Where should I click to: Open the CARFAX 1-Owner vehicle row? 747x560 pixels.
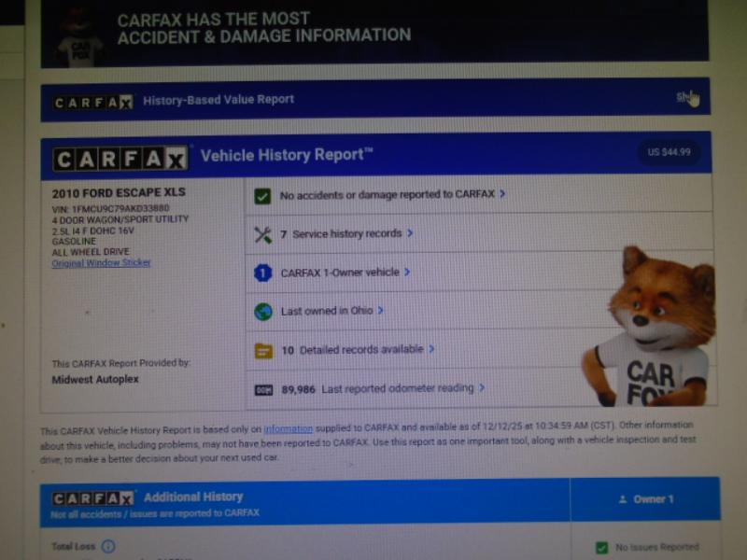pyautogui.click(x=339, y=273)
